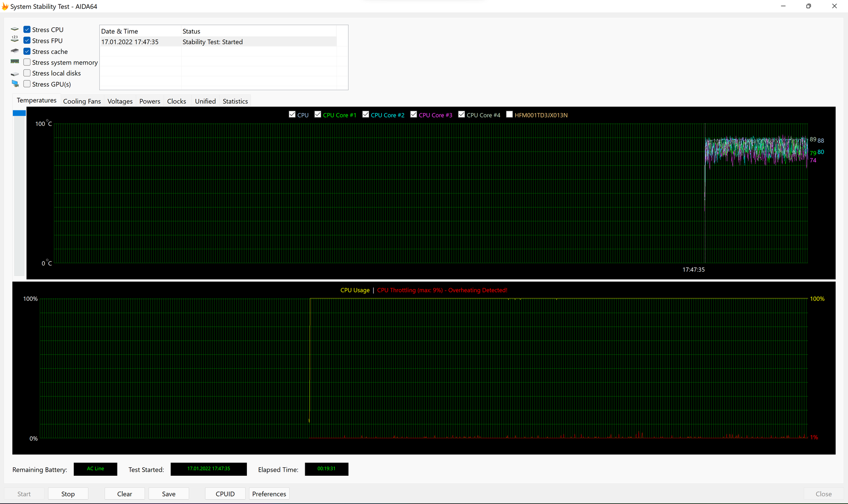Click the Save button
The height and width of the screenshot is (504, 848).
click(x=168, y=494)
